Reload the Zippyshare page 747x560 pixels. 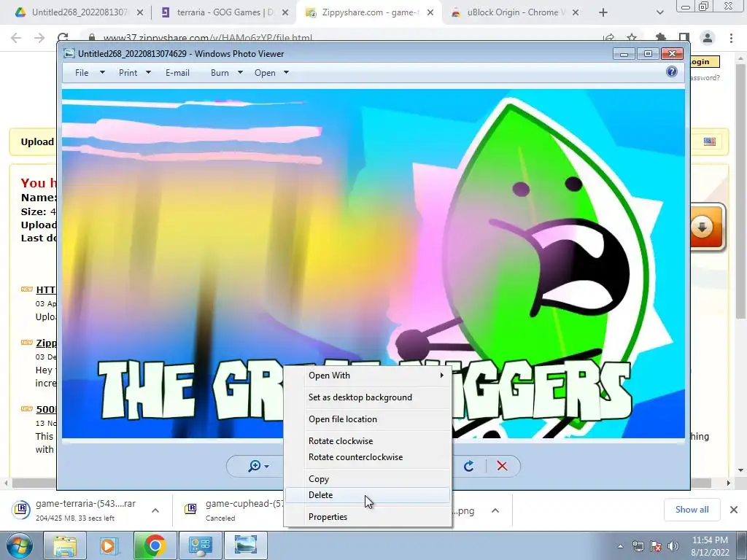pyautogui.click(x=63, y=38)
